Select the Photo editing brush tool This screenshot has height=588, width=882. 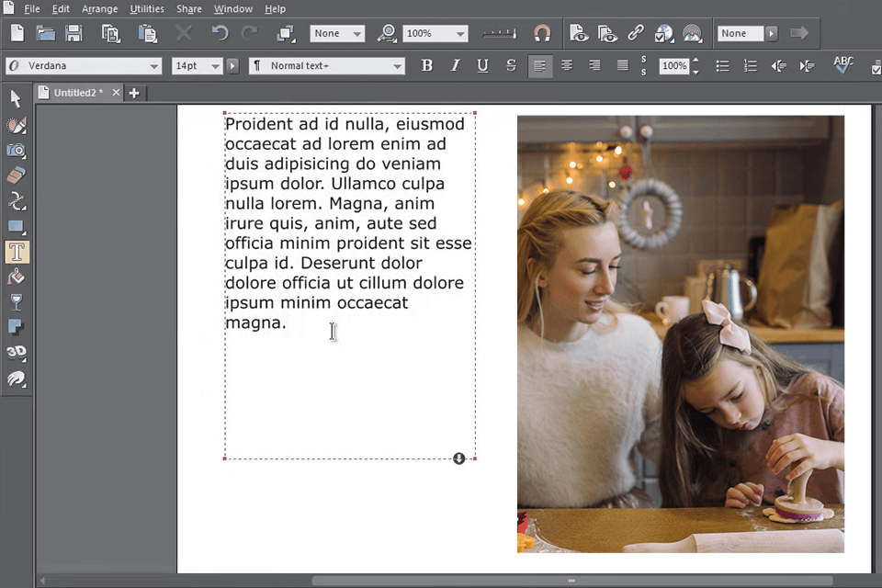coord(17,125)
